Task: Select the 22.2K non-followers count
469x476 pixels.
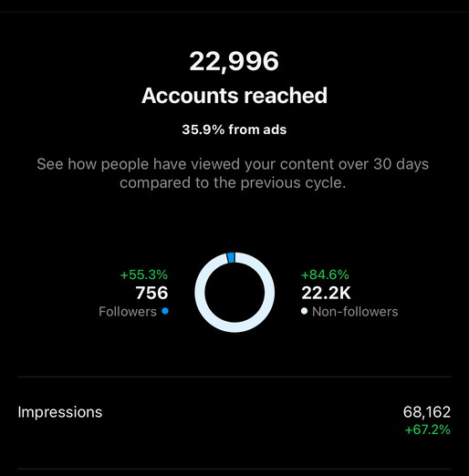Action: click(326, 293)
